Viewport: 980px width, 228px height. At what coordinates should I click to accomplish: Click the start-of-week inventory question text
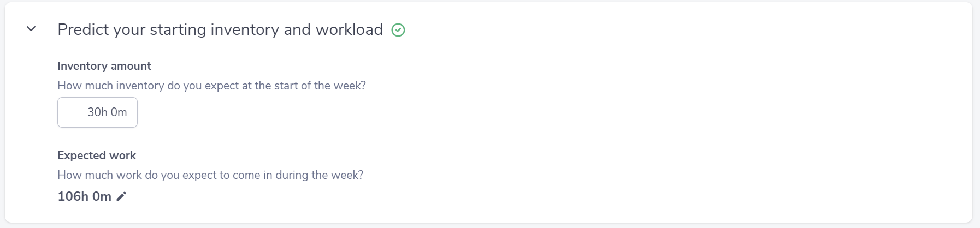211,86
